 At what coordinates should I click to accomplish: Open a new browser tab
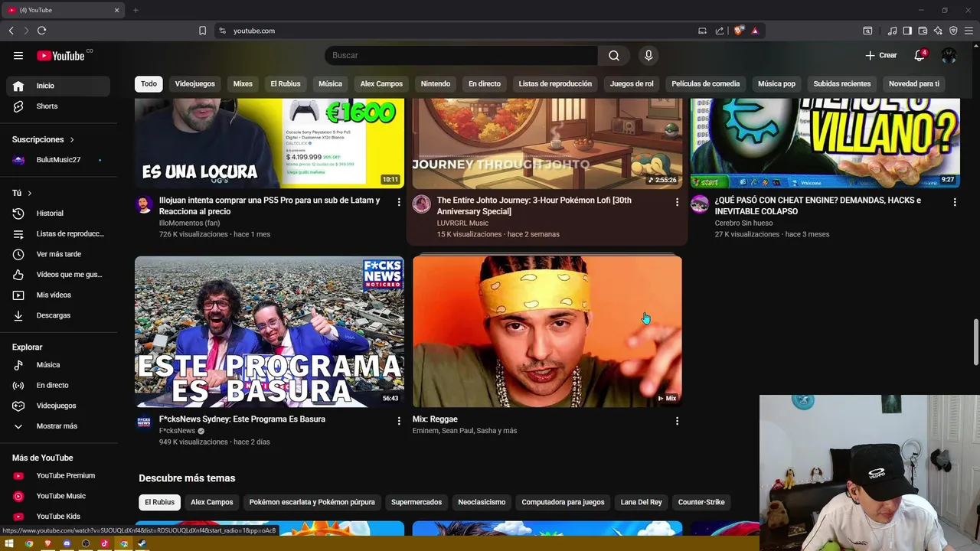coord(136,10)
